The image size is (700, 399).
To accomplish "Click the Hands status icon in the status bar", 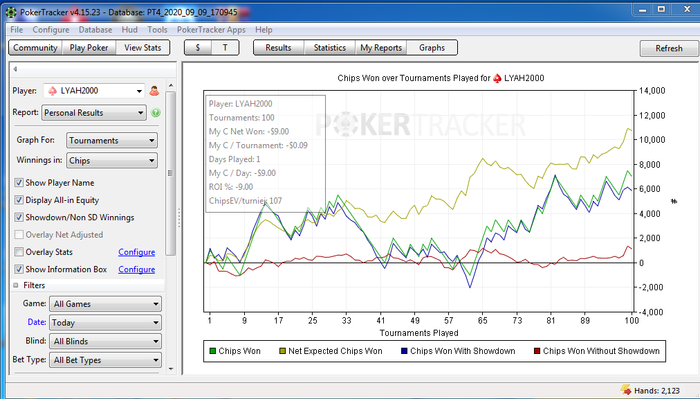I will 626,390.
